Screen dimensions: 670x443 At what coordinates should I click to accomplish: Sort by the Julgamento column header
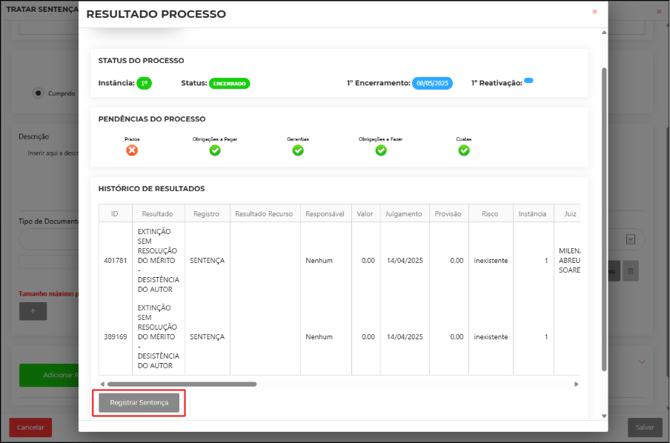point(404,214)
